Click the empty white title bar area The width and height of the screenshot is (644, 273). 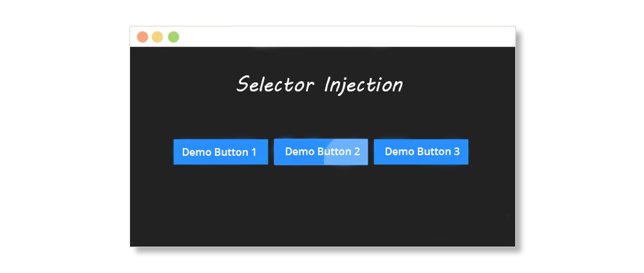[x=347, y=37]
